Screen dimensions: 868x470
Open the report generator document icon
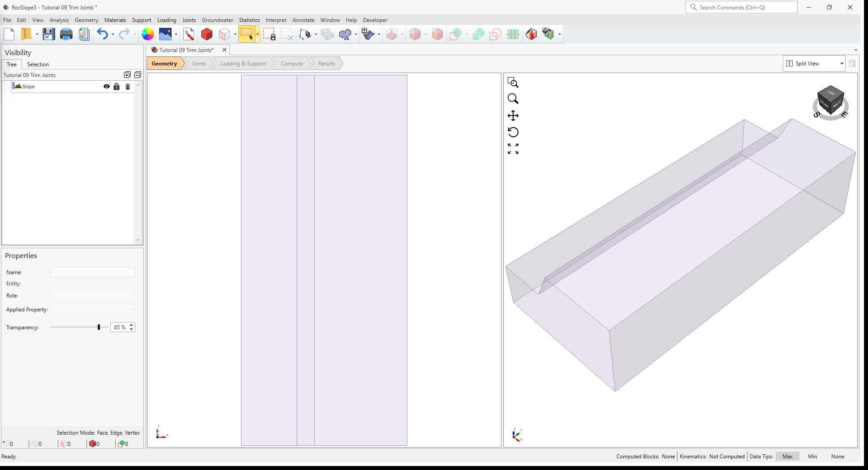point(84,34)
